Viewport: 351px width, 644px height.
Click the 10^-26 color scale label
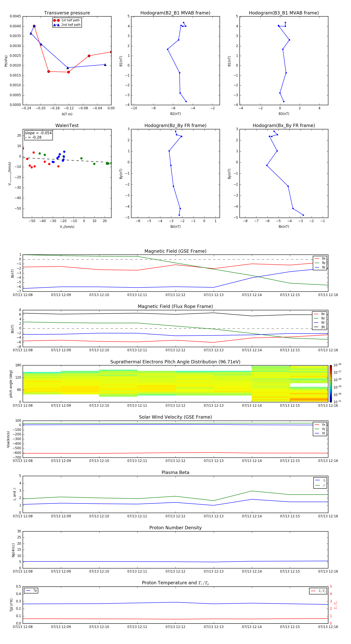[x=337, y=365]
